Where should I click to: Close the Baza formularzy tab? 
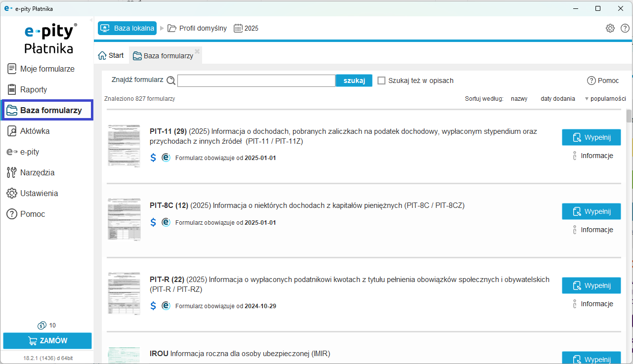pyautogui.click(x=197, y=51)
